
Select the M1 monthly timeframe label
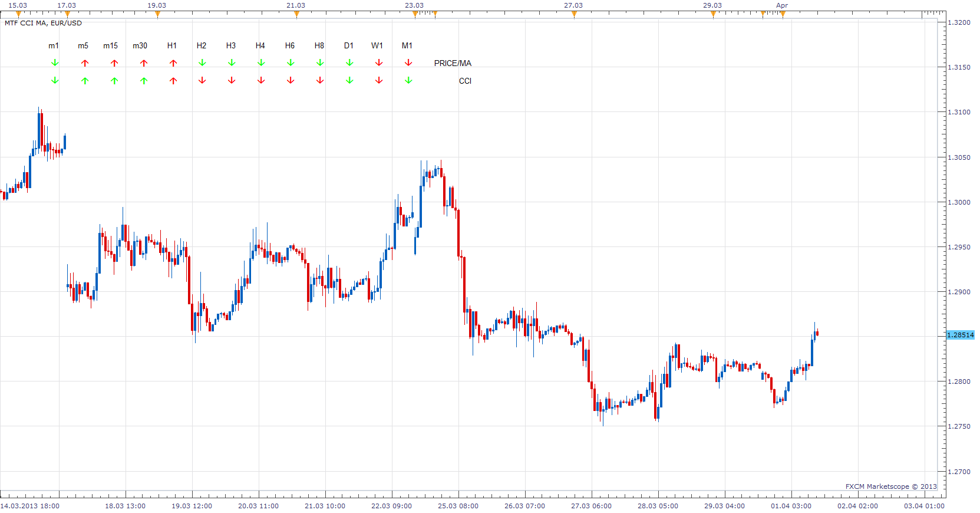click(x=407, y=45)
